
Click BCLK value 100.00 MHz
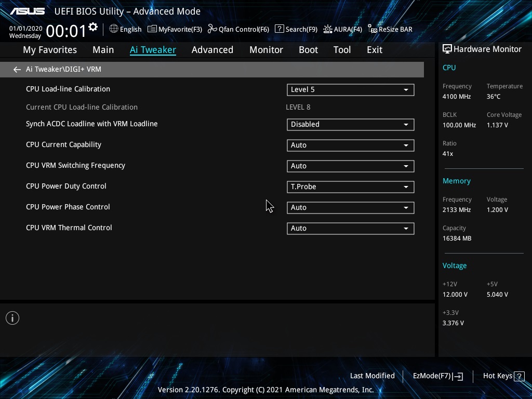(459, 125)
